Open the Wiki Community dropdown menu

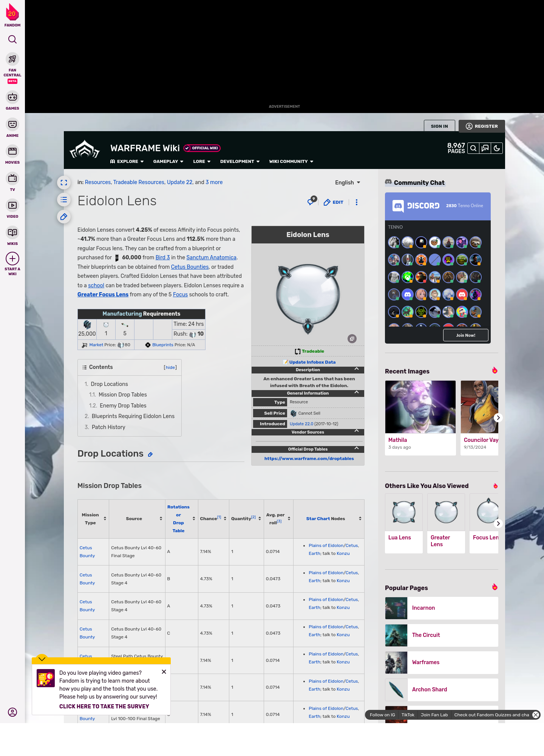coord(291,161)
